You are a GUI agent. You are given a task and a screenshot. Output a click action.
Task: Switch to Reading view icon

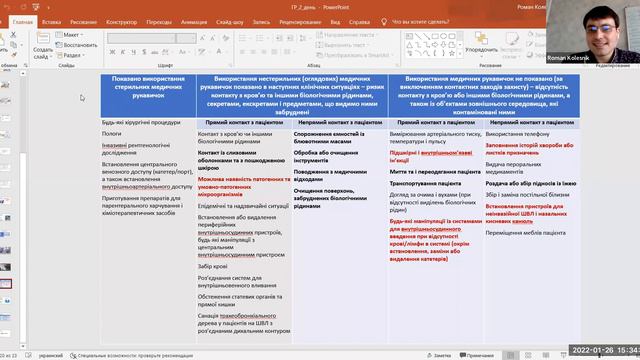(546, 356)
